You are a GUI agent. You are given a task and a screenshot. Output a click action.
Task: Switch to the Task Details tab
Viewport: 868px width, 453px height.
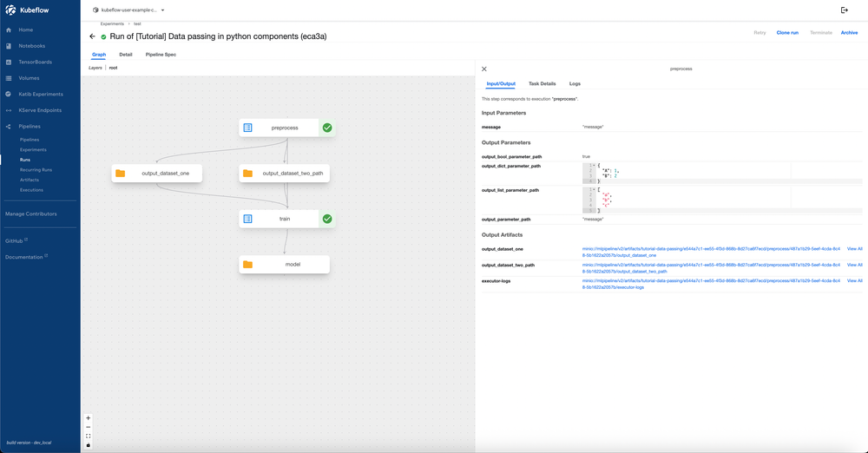542,83
